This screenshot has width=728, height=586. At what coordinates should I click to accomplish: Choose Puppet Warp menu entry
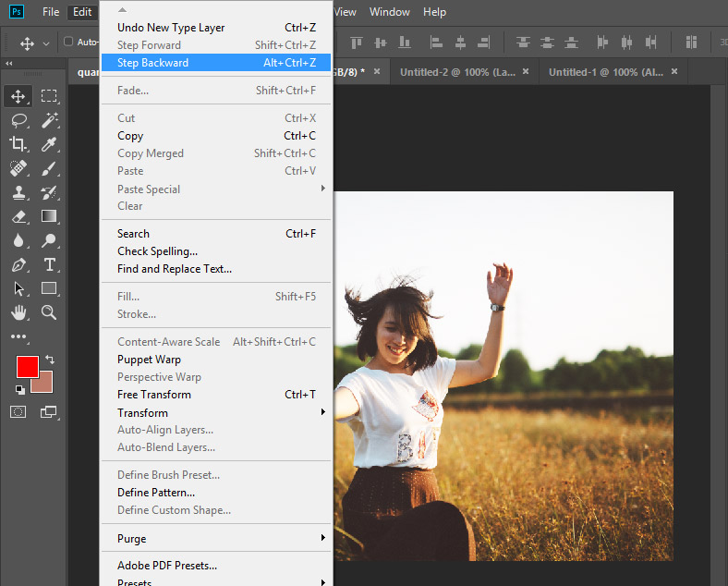coord(216,359)
